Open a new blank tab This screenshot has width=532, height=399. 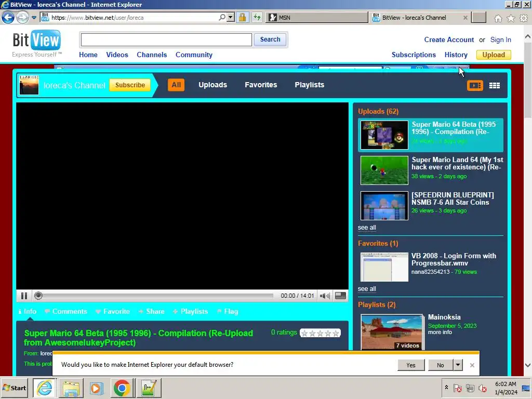click(478, 17)
